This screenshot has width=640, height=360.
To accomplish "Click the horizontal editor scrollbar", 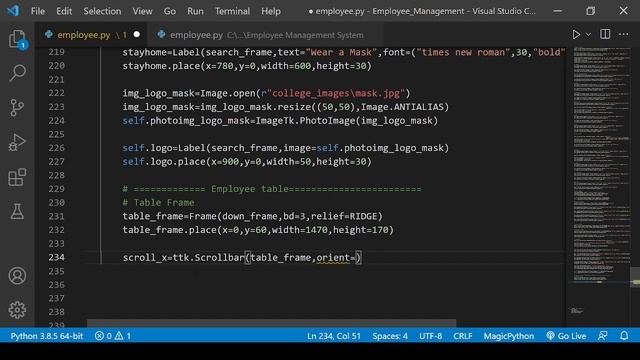I will tap(271, 323).
